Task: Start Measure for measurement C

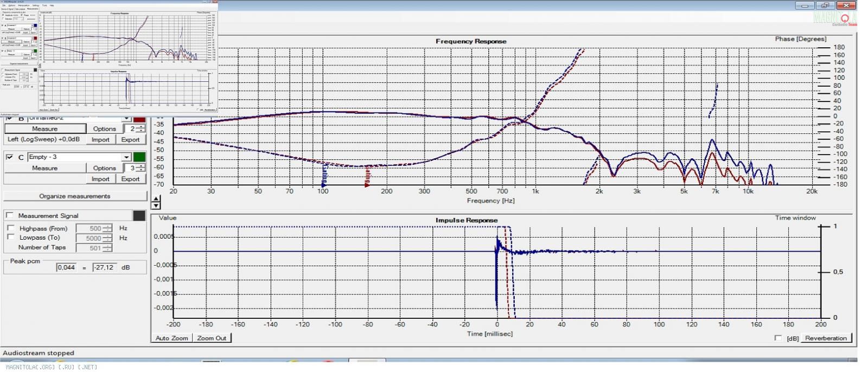Action: pyautogui.click(x=45, y=168)
